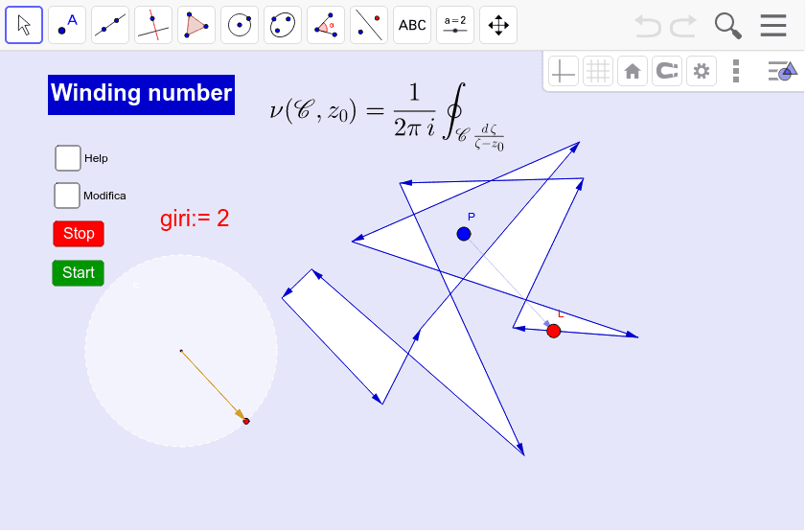Click the red point L on the curve

click(554, 331)
